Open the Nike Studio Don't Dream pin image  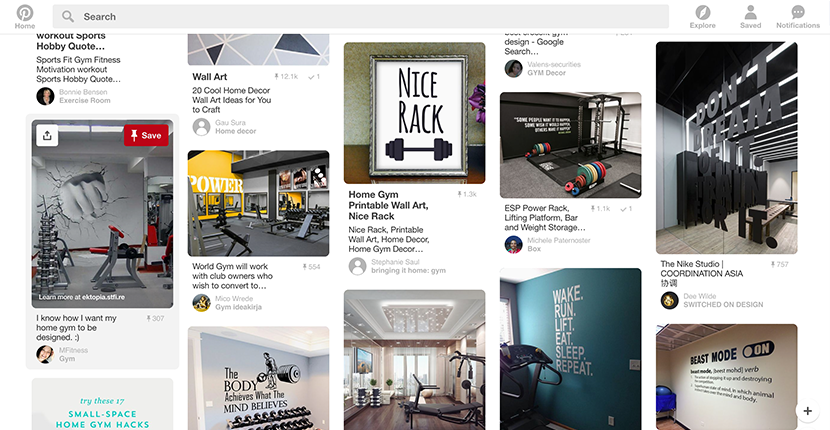pos(727,148)
